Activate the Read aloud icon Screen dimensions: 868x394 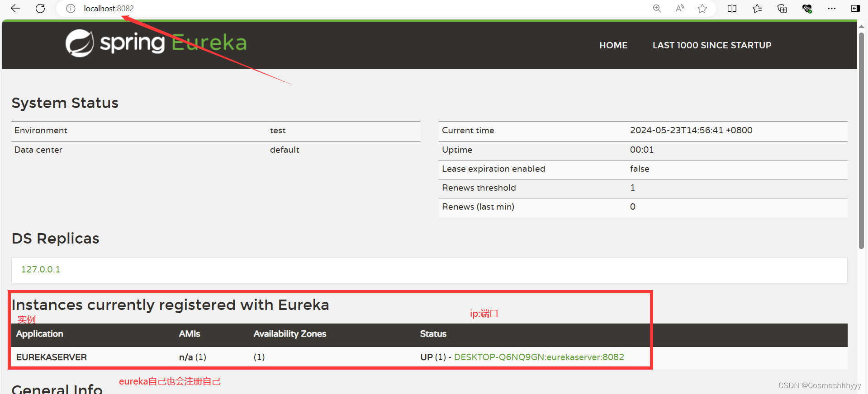click(680, 9)
